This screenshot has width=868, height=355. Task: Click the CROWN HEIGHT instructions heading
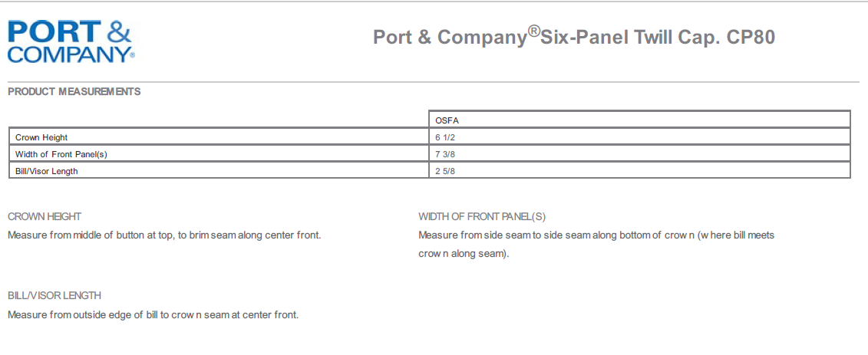tap(45, 216)
